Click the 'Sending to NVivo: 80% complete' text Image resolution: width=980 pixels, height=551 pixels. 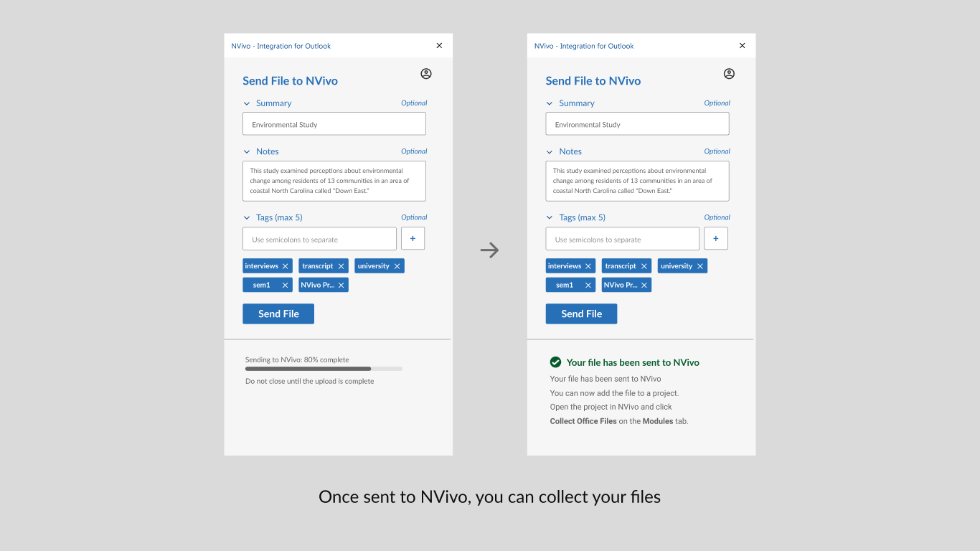point(297,359)
